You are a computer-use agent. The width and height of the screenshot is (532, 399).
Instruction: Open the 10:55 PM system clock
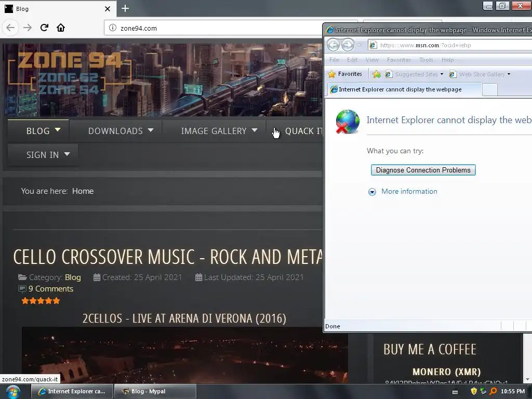tap(512, 391)
